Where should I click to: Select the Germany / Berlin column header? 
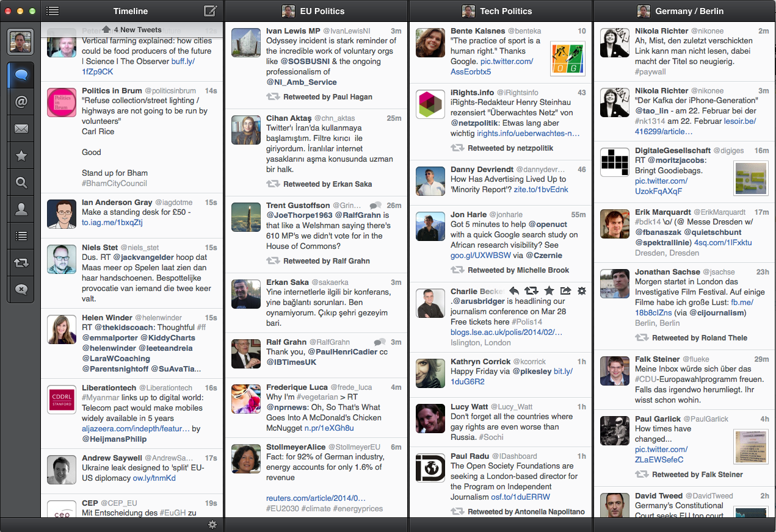(683, 11)
